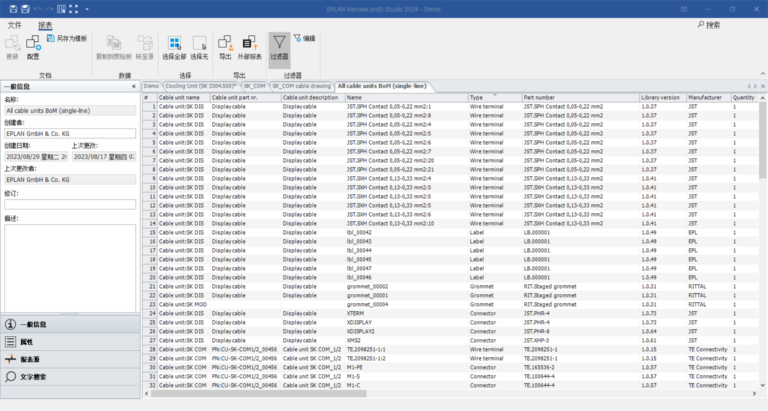
Task: Click the horizontal scrollbar thumb
Action: (x=259, y=393)
